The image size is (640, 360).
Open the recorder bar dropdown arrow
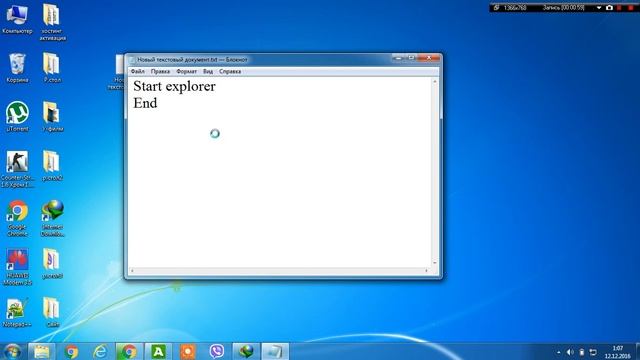click(599, 8)
